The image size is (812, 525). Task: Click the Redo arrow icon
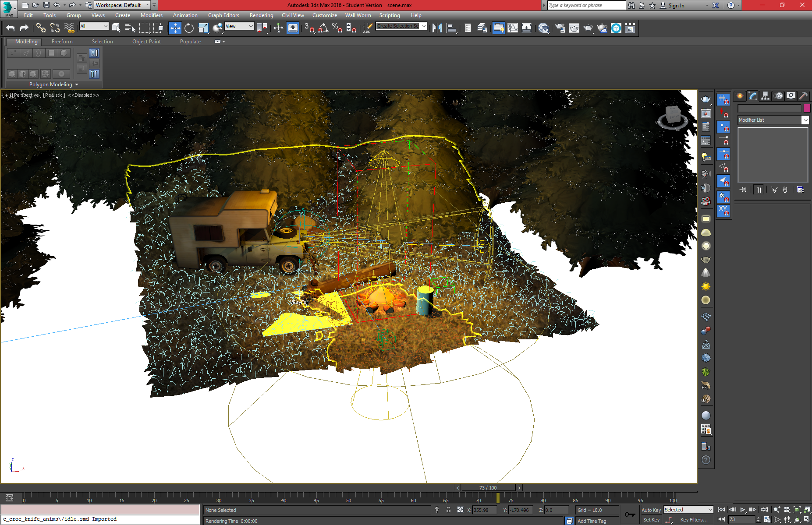tap(24, 28)
